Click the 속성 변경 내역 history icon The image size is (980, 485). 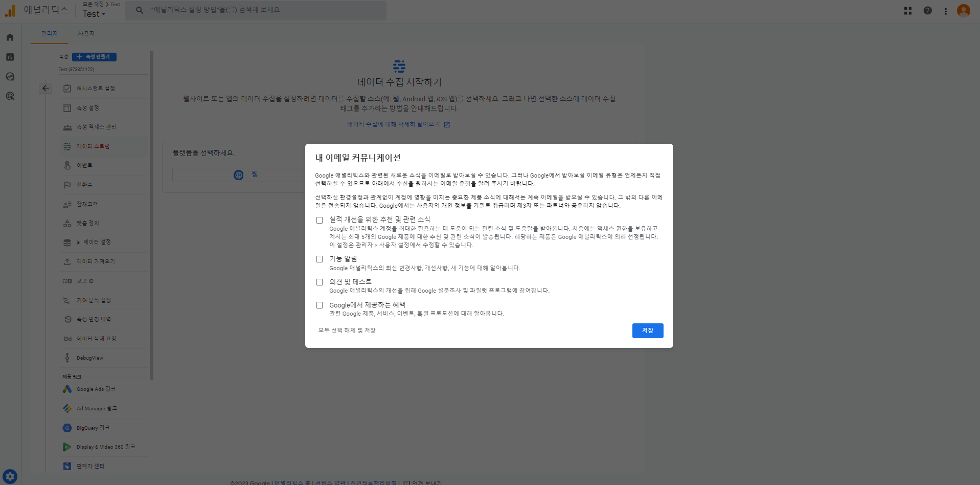click(x=67, y=319)
